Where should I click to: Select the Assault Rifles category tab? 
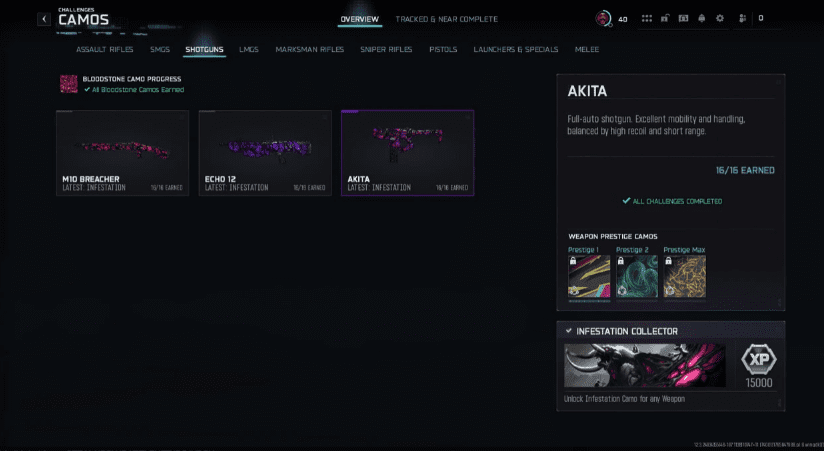point(105,49)
